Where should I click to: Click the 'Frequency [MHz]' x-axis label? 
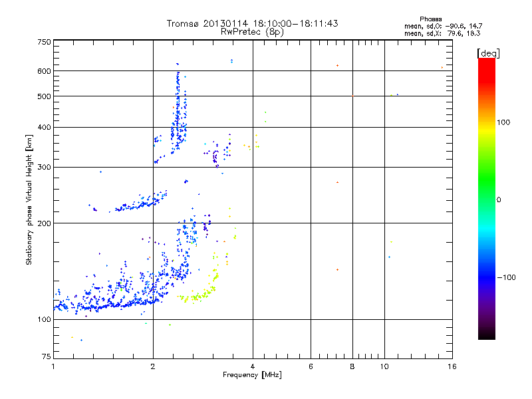[x=252, y=375]
